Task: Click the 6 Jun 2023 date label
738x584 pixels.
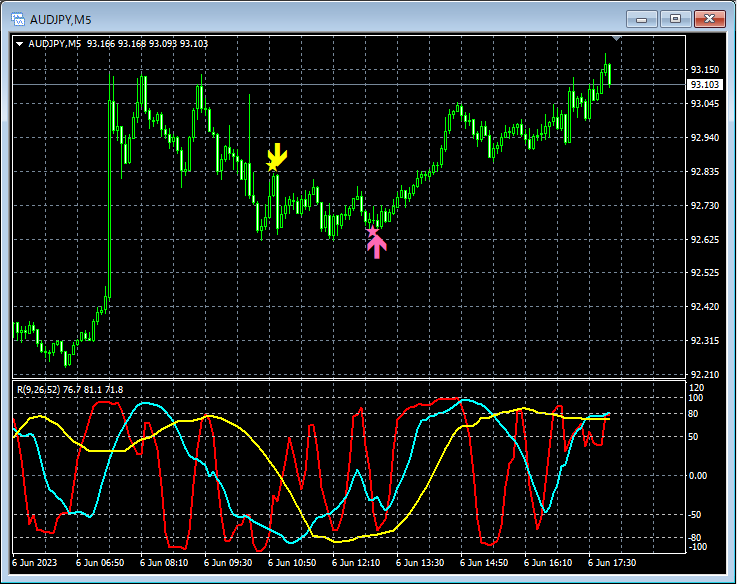Action: 34,563
